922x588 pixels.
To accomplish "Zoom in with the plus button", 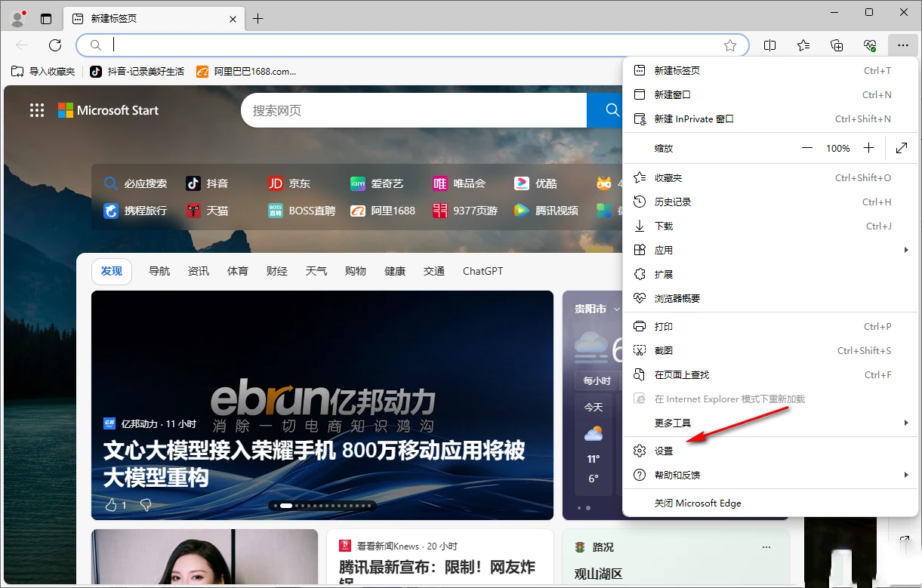I will (x=869, y=148).
